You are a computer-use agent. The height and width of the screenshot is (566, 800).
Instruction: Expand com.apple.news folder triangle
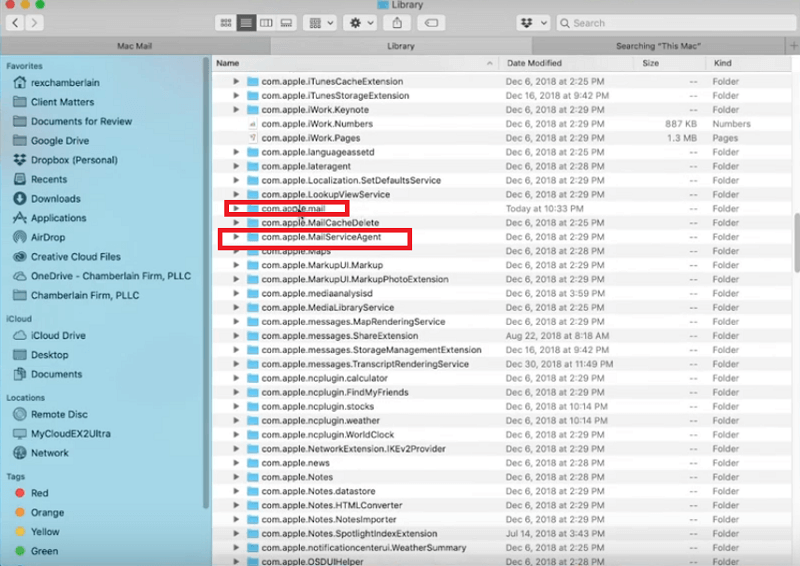pyautogui.click(x=236, y=463)
